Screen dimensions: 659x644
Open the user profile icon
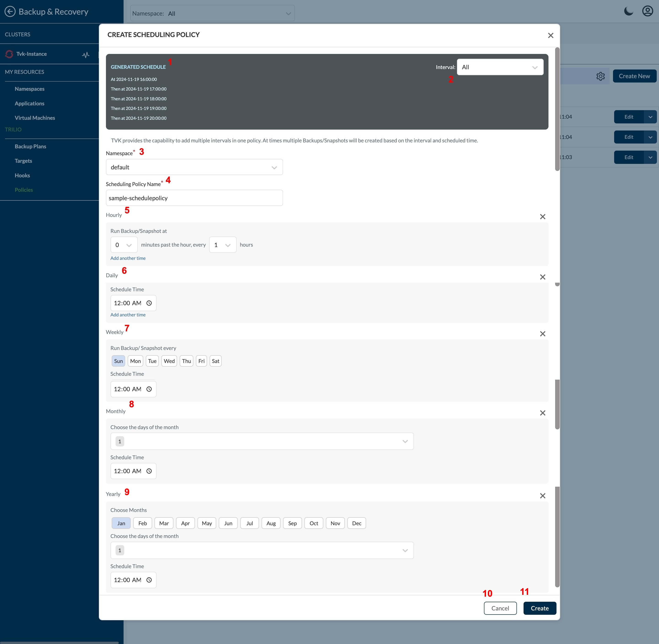[648, 11]
